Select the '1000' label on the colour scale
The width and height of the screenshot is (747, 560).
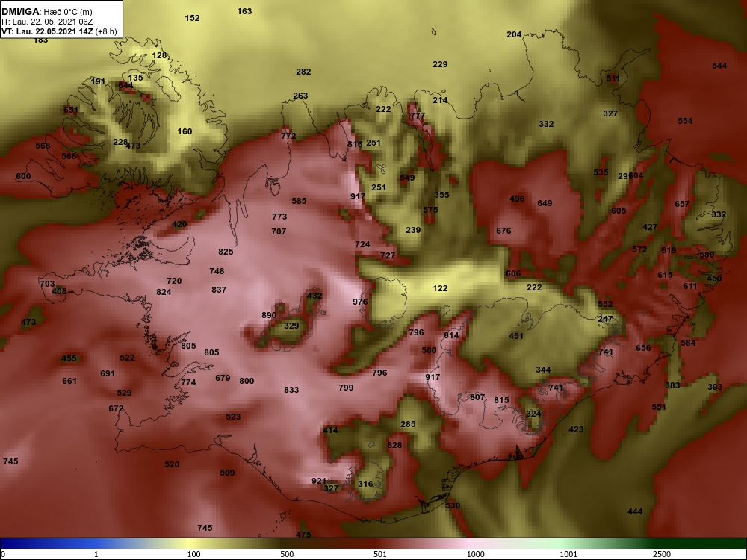click(x=475, y=554)
